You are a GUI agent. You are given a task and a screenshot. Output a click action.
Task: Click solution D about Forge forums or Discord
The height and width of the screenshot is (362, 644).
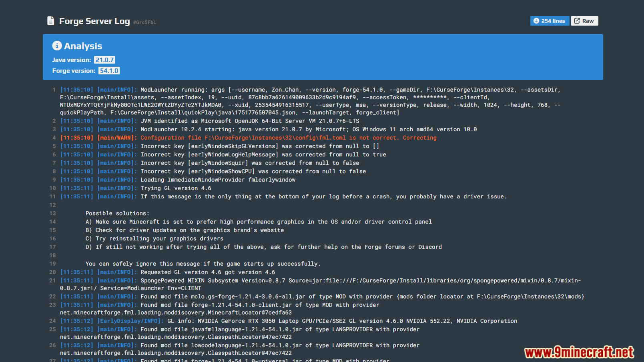264,247
